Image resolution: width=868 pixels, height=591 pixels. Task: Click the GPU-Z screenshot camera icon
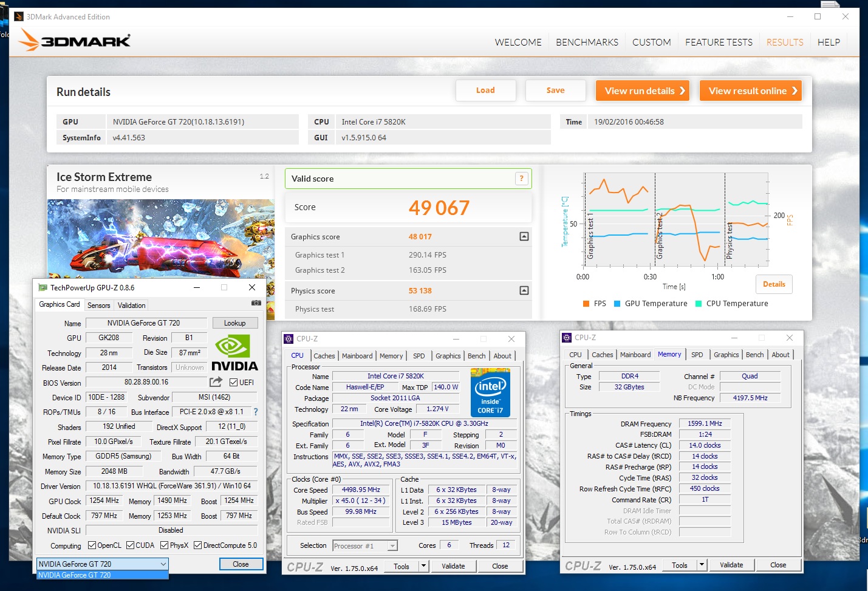click(256, 302)
